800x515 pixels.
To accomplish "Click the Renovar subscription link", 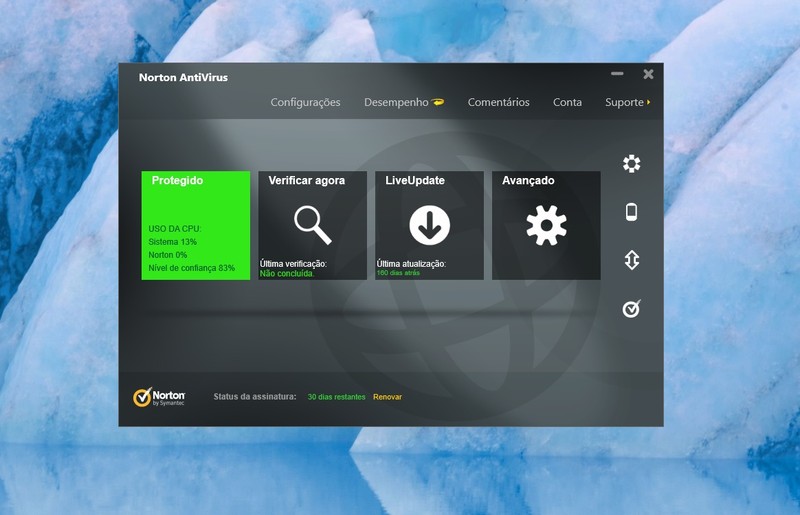I will (x=387, y=397).
